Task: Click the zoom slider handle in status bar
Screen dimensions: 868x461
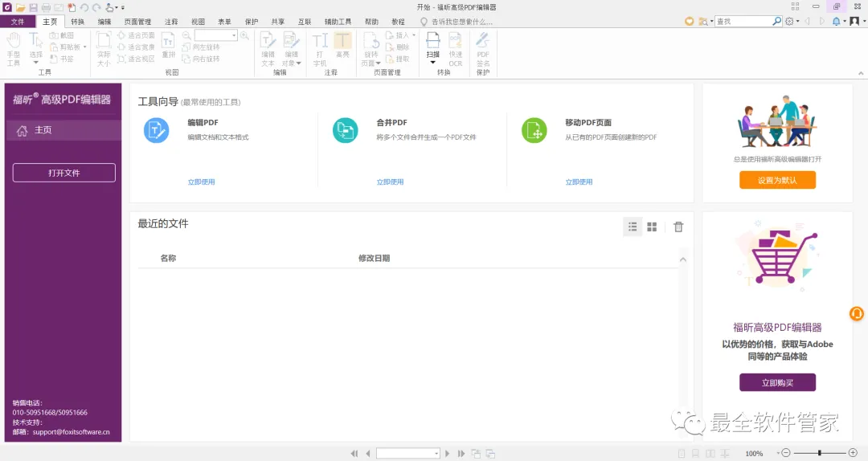Action: pyautogui.click(x=819, y=453)
